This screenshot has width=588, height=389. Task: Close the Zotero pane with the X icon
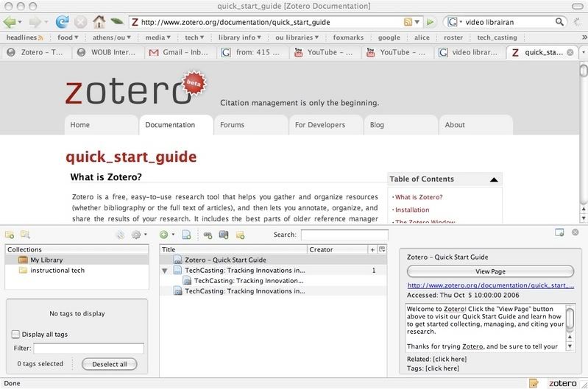pos(575,232)
